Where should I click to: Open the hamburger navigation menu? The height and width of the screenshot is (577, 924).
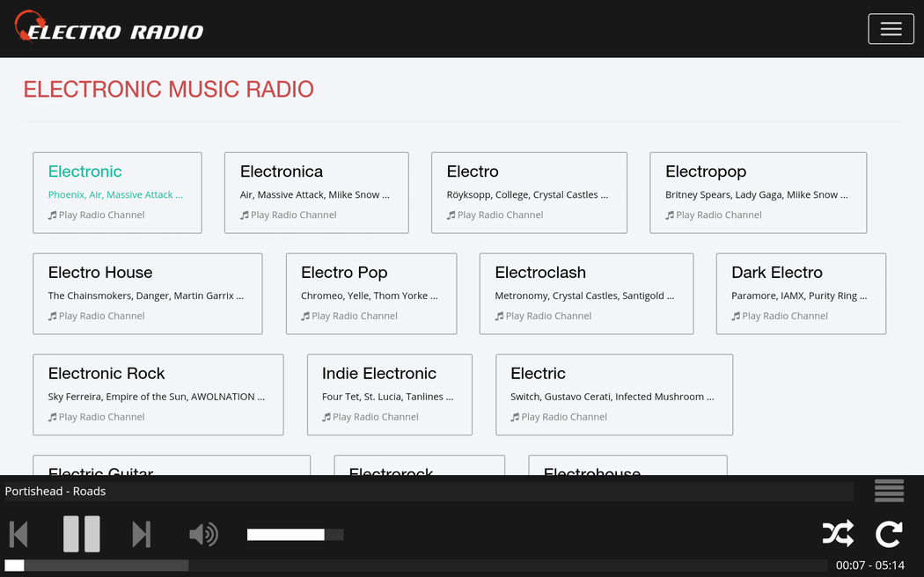click(x=891, y=29)
